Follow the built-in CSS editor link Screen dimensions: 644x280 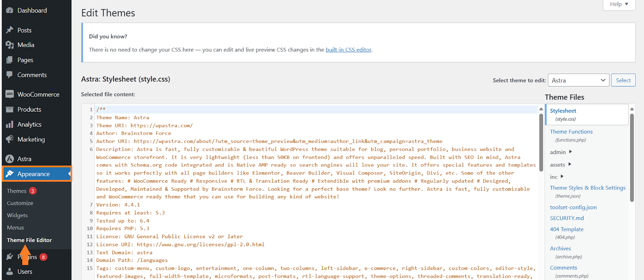[x=349, y=50]
